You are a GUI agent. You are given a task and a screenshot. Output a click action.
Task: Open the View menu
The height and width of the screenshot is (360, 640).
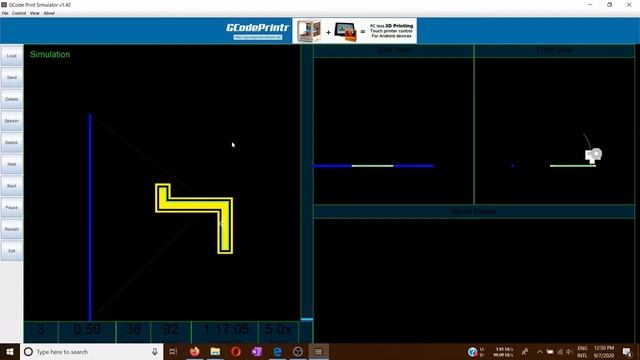pyautogui.click(x=35, y=13)
